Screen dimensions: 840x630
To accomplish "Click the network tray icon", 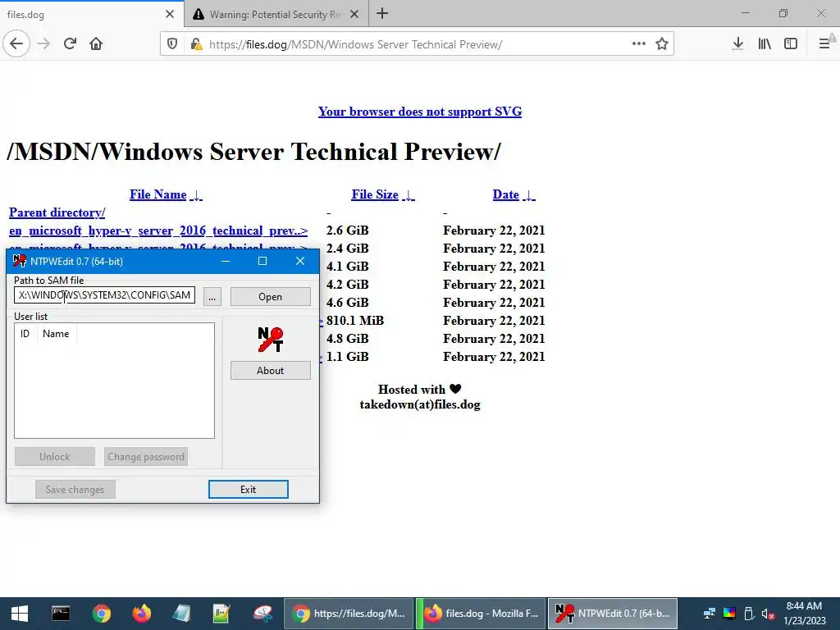I will tap(710, 614).
